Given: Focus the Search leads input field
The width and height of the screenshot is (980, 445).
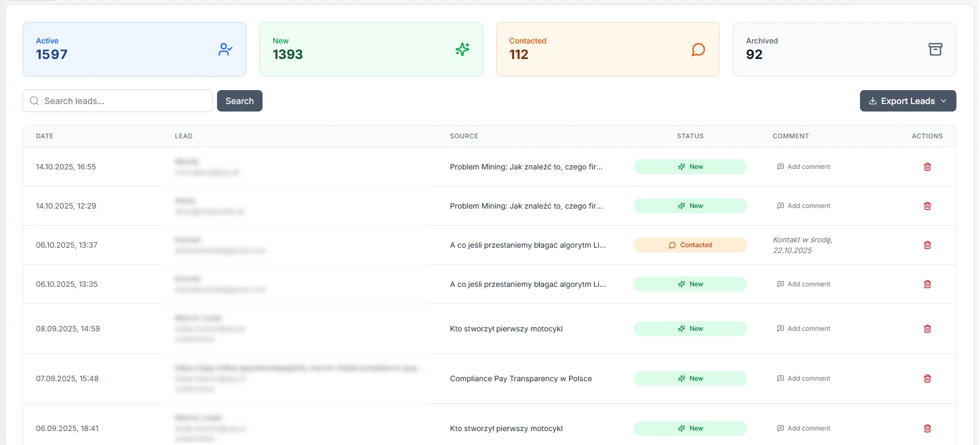Looking at the screenshot, I should [123, 101].
